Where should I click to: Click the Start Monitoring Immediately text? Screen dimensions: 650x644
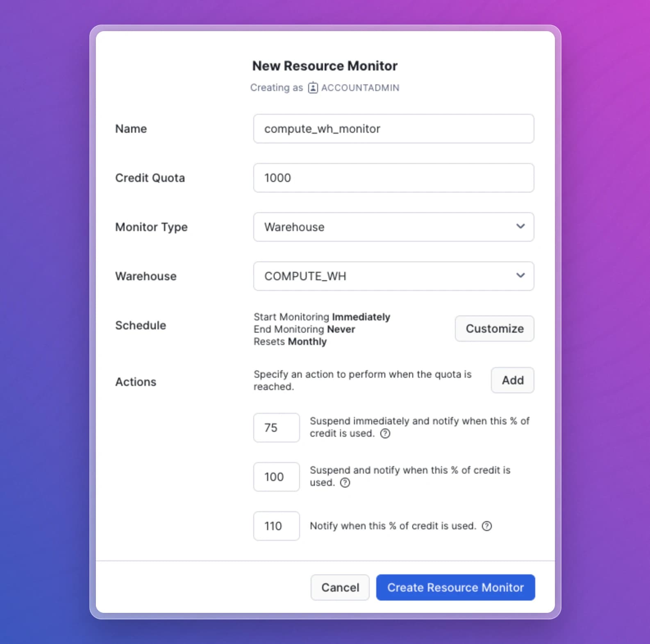coord(322,317)
